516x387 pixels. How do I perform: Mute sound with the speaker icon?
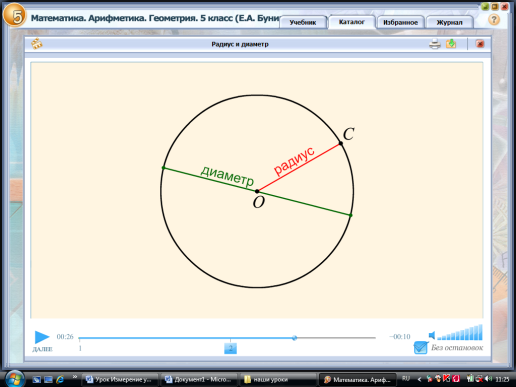tap(432, 335)
